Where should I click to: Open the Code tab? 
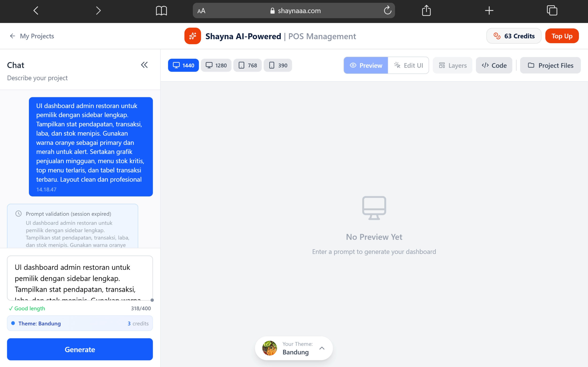pyautogui.click(x=494, y=65)
